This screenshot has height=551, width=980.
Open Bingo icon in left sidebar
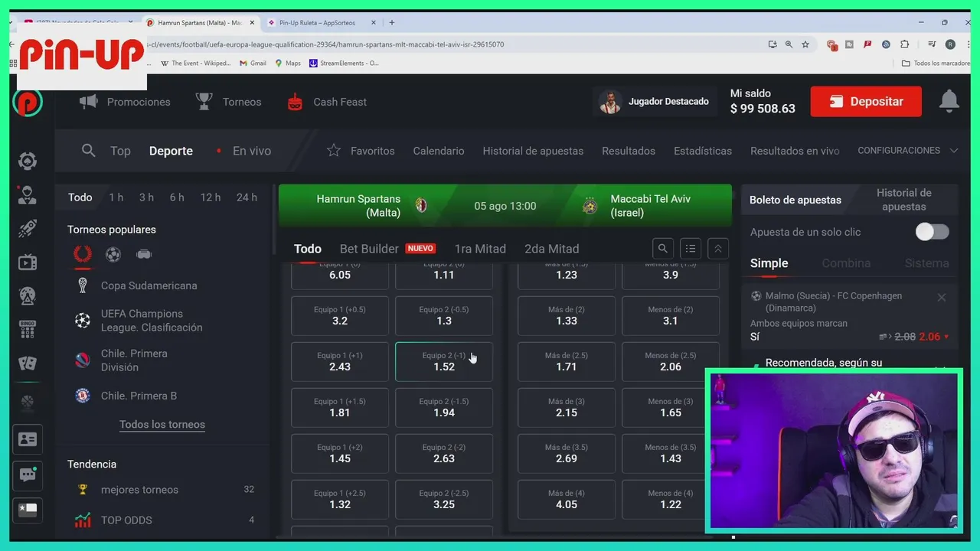(28, 330)
